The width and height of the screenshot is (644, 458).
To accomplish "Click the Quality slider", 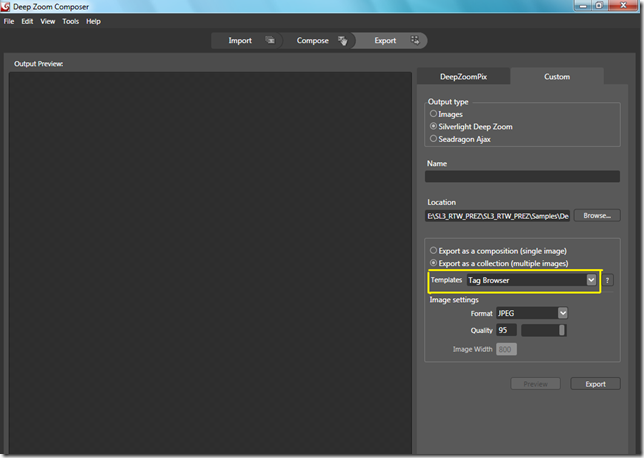I will (x=544, y=330).
